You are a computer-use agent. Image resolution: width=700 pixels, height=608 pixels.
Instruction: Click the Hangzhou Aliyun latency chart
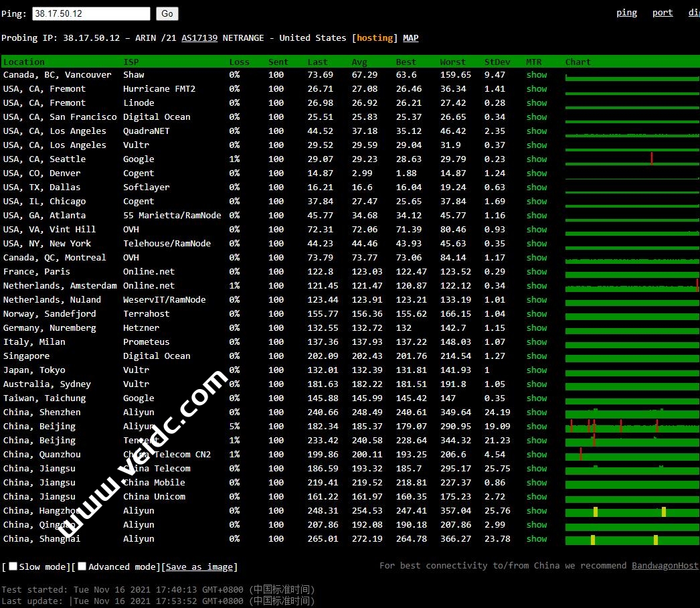631,512
